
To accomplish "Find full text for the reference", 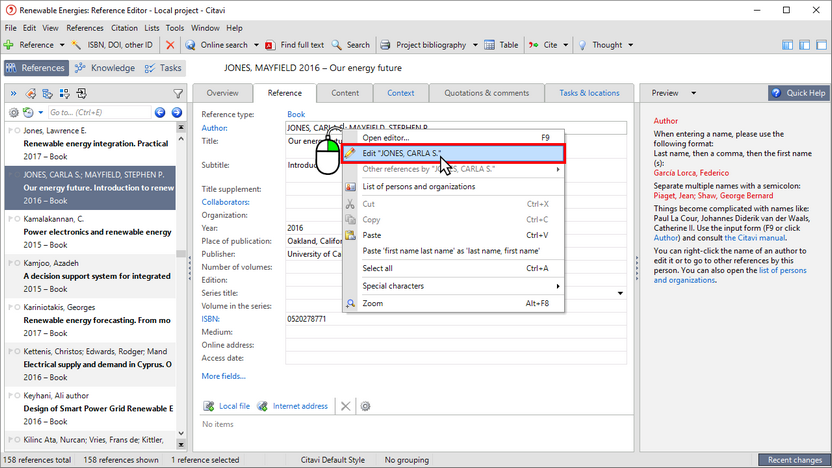I will click(x=294, y=45).
